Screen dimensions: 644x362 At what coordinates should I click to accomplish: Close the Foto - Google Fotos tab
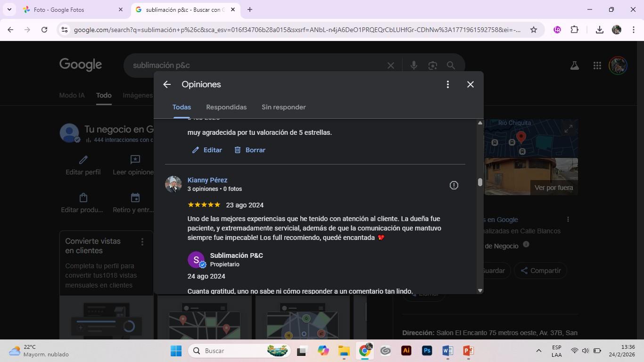(x=121, y=9)
